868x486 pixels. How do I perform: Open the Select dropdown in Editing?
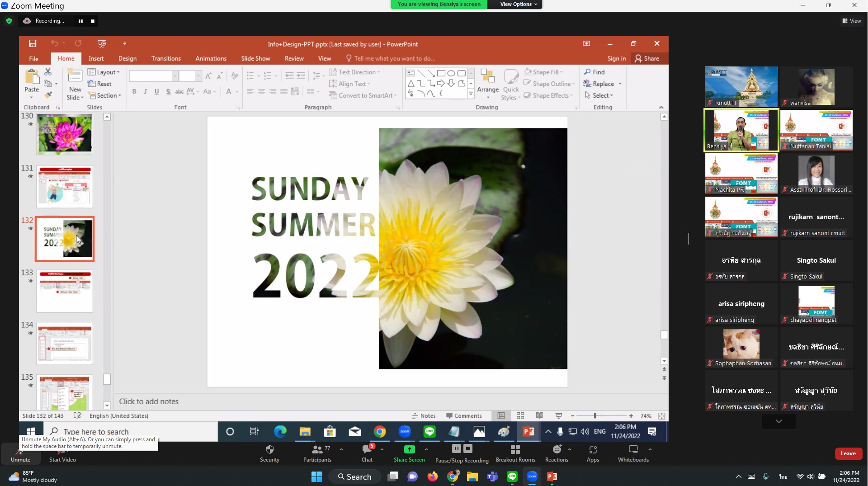click(599, 95)
